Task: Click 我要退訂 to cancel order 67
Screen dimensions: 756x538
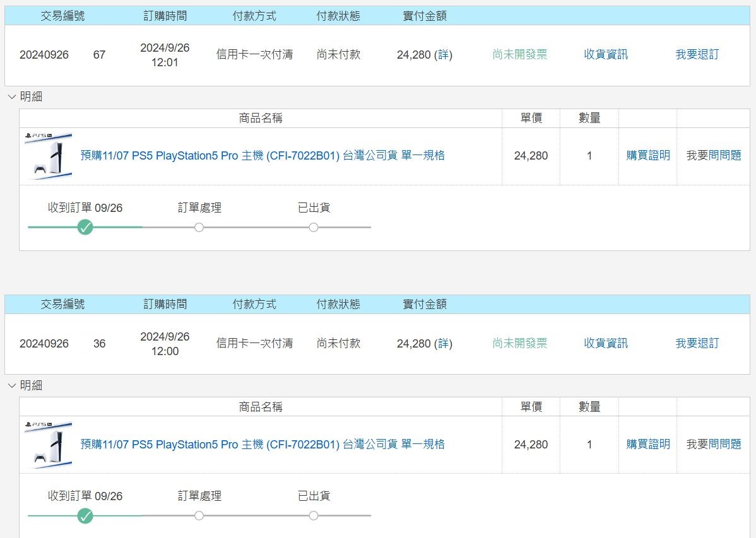Action: (697, 54)
